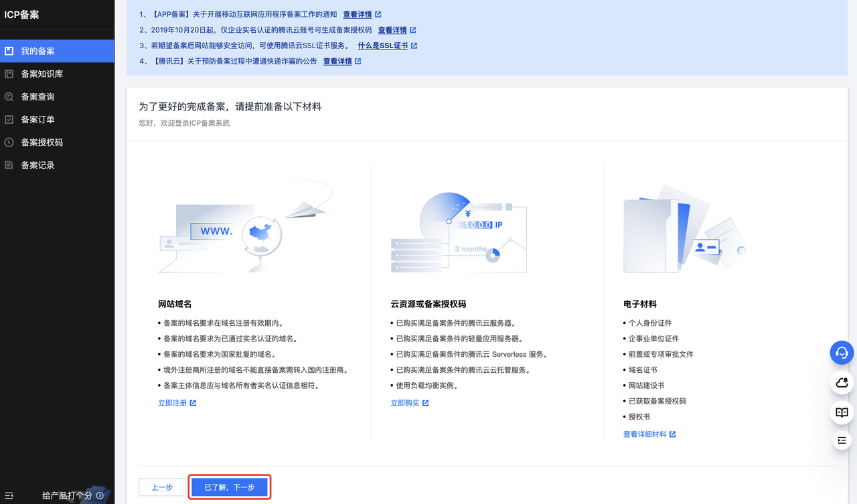Click the open-book documentation icon

point(842,413)
